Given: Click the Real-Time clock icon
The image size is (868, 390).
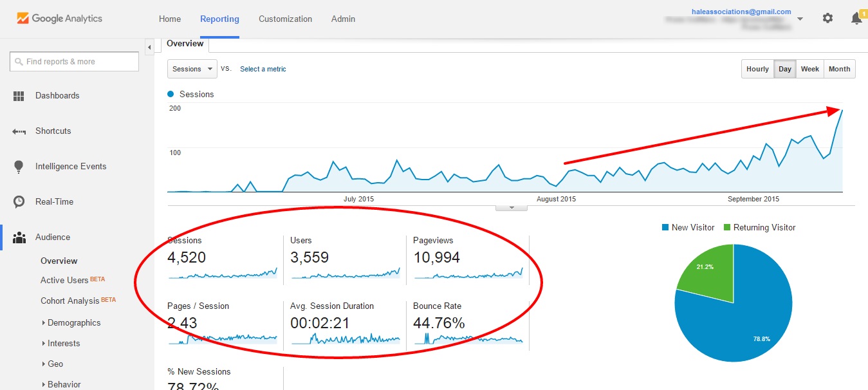Looking at the screenshot, I should pyautogui.click(x=19, y=202).
